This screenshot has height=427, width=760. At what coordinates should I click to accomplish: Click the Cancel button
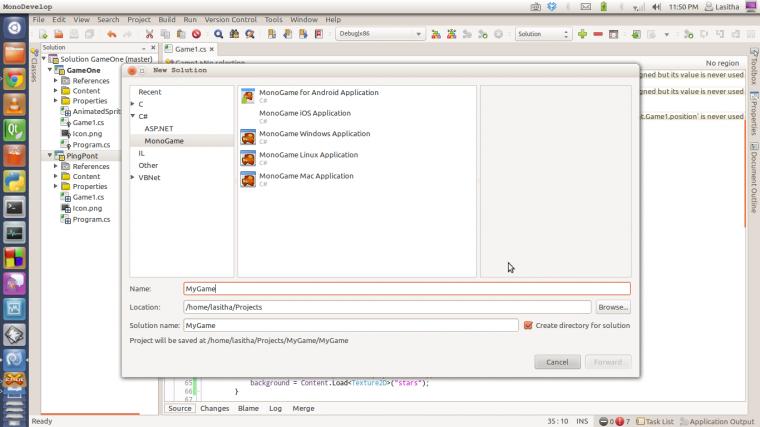(x=557, y=362)
